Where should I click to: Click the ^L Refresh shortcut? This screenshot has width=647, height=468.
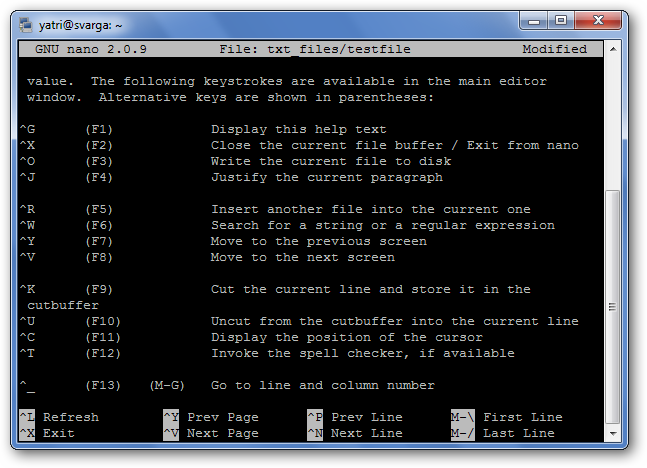point(59,417)
